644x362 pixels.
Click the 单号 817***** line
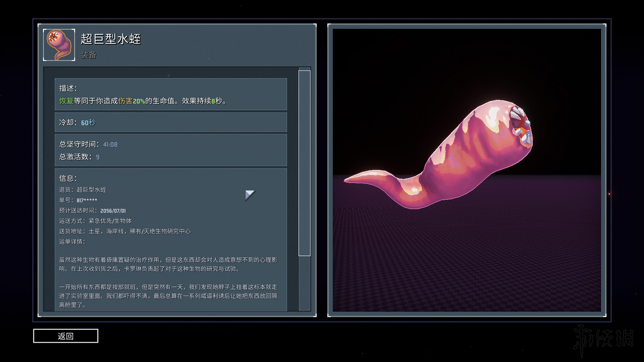pyautogui.click(x=78, y=200)
